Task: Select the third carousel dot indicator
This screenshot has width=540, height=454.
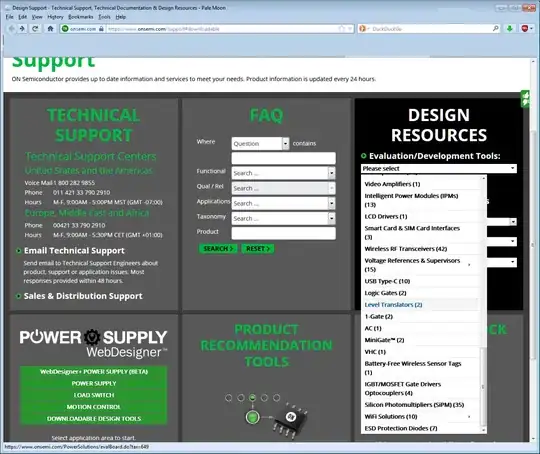Action: [x=252, y=398]
